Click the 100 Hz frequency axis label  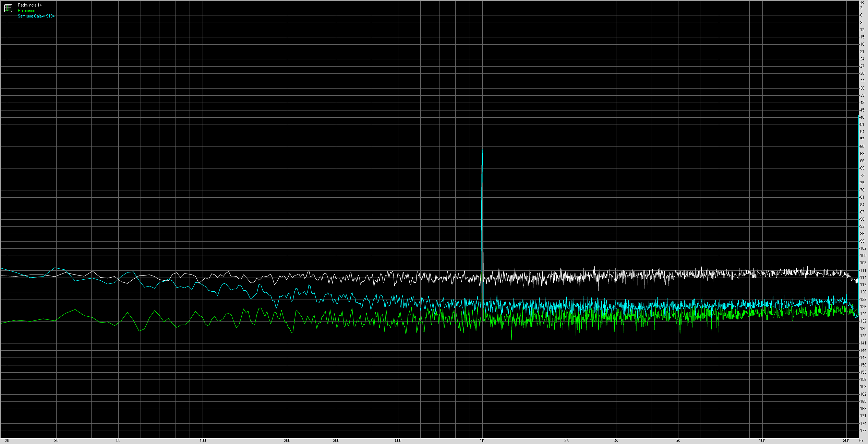203,441
